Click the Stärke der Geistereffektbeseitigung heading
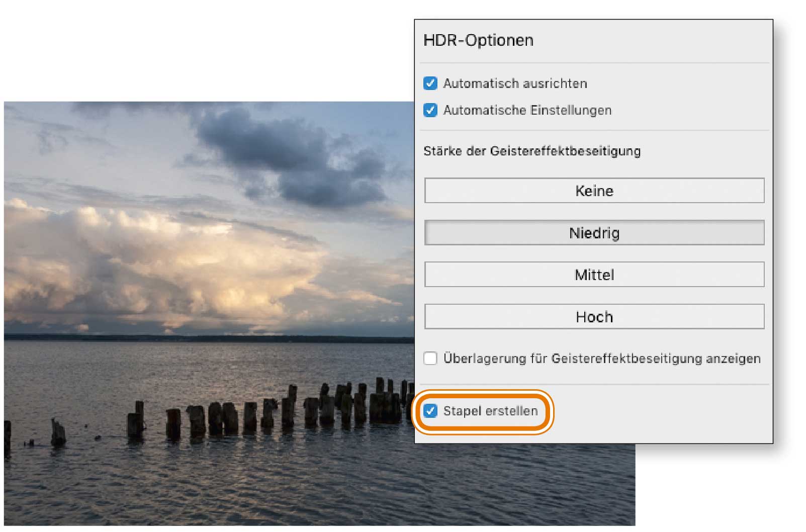The width and height of the screenshot is (806, 532). 532,151
